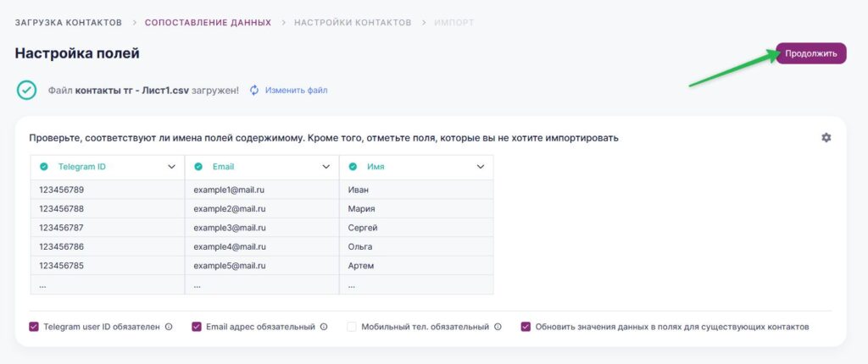
Task: Click Изменить файл link
Action: [x=296, y=91]
